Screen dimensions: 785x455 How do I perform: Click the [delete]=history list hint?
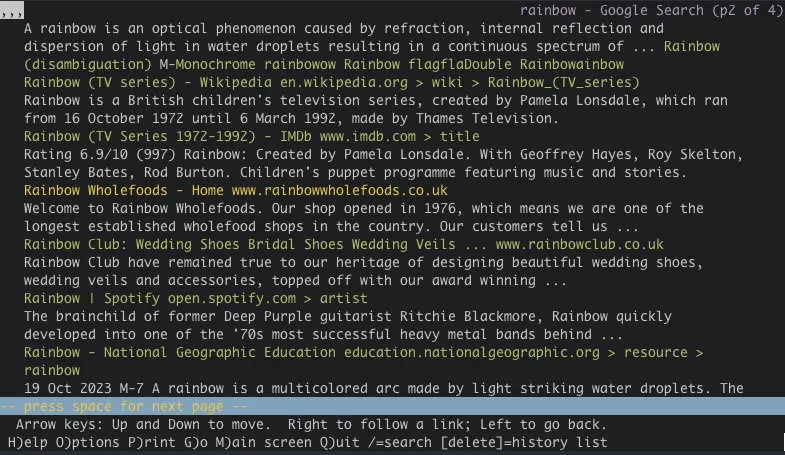click(524, 443)
